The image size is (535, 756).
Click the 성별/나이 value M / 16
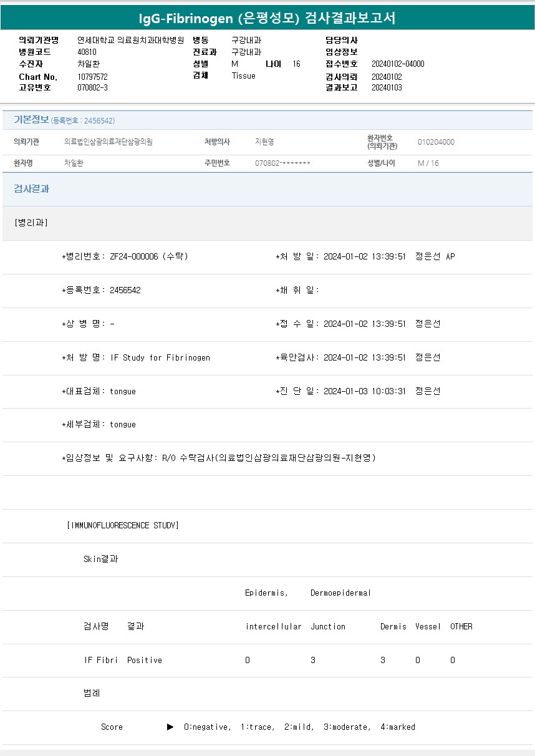(428, 163)
